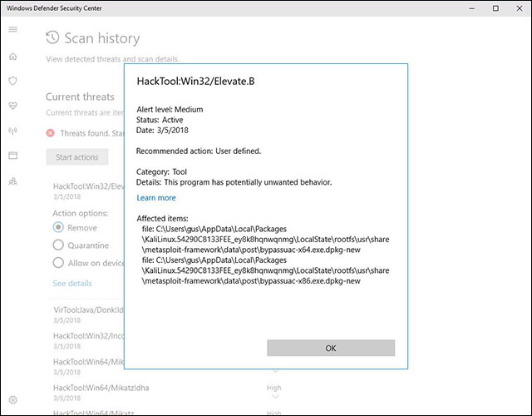Close the Windows Defender Security Center window
Viewport: 532px width, 416px height.
coord(520,8)
